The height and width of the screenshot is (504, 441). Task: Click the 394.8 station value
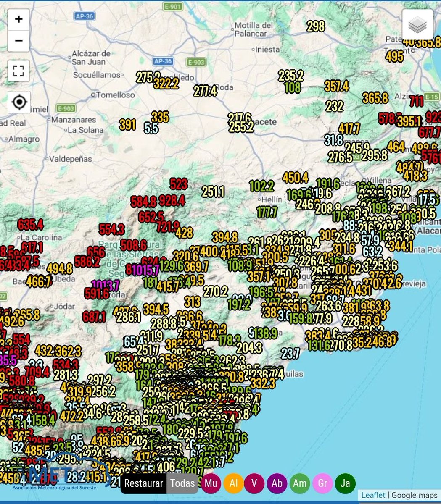pos(225,237)
